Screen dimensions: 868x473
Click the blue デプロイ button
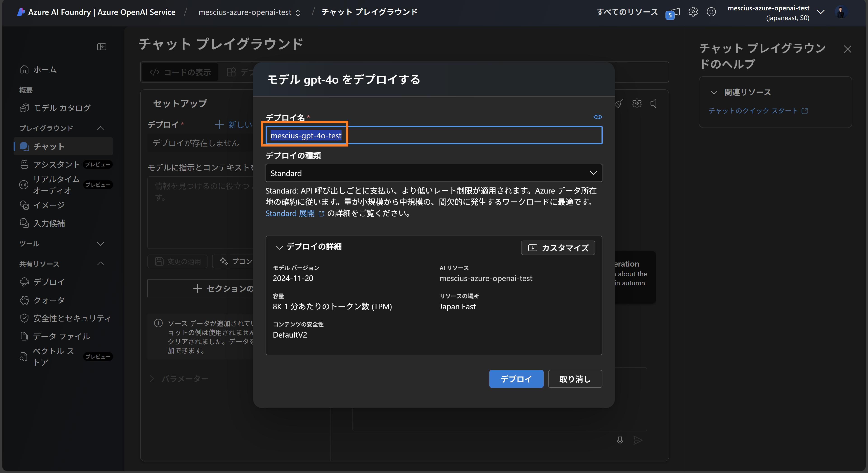516,379
